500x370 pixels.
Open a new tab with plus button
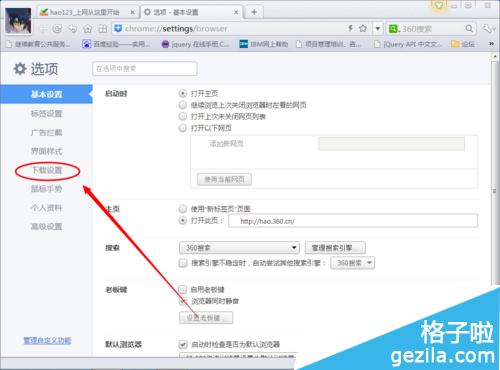click(x=254, y=12)
